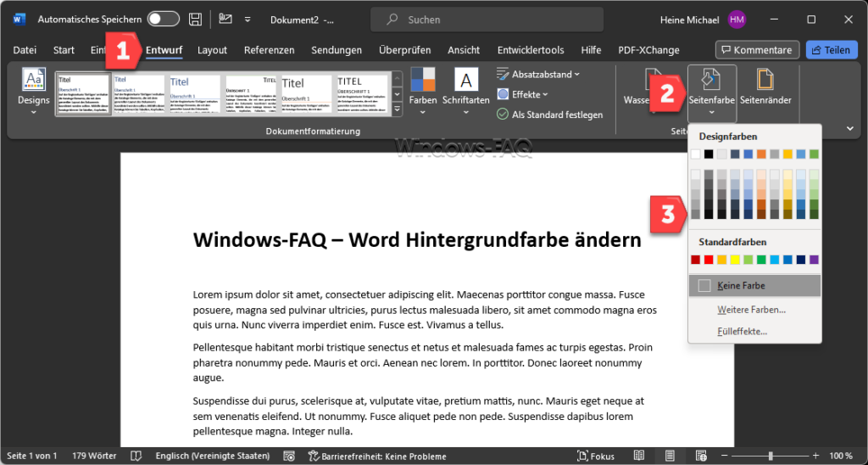Pick the green swatch in Designfarben top row

(x=814, y=154)
